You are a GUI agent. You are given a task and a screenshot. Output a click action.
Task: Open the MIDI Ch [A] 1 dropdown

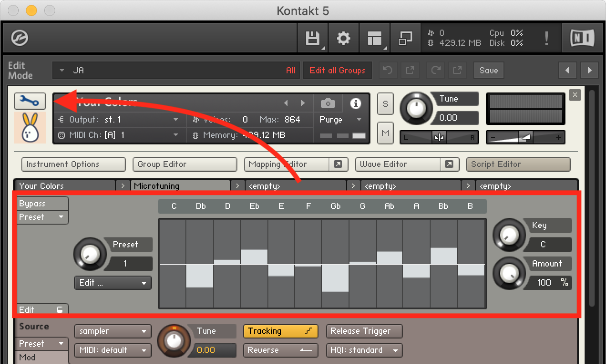pos(119,135)
